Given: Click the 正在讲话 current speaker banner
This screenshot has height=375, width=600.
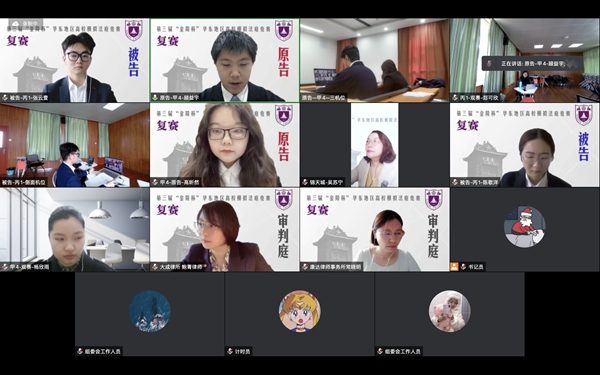Looking at the screenshot, I should pyautogui.click(x=533, y=64).
